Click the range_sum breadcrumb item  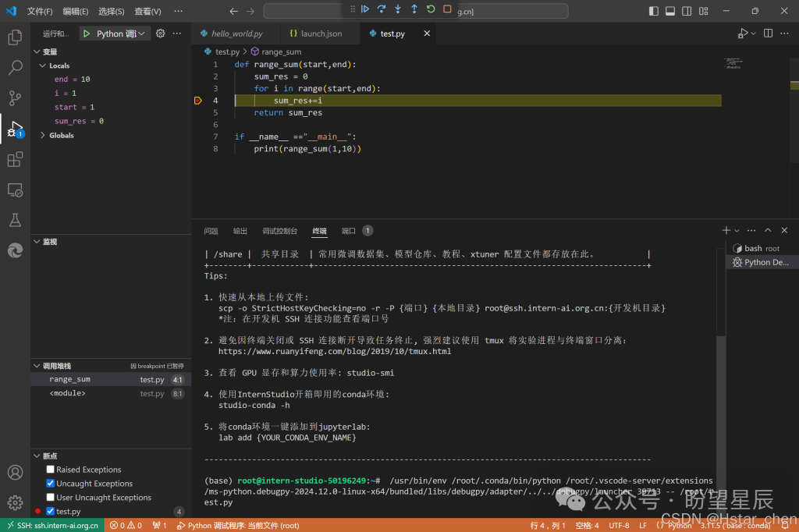pyautogui.click(x=275, y=51)
